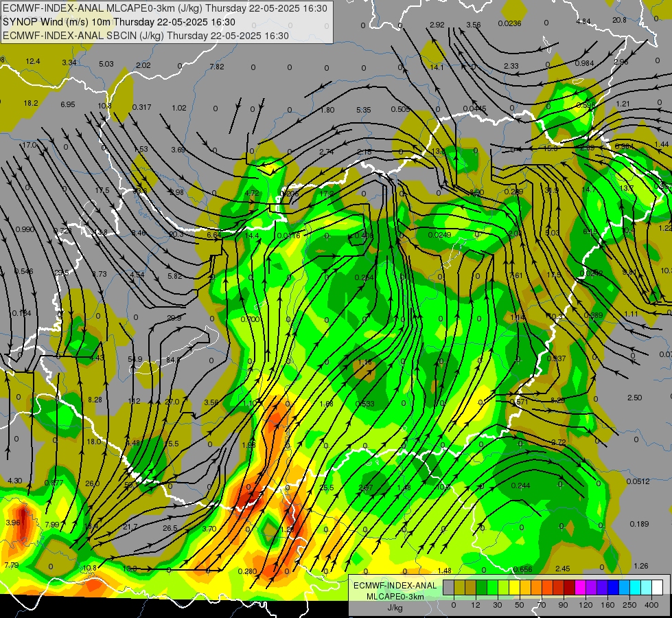This screenshot has height=618, width=672.
Task: Click the map value 7.99
Action: point(52,525)
